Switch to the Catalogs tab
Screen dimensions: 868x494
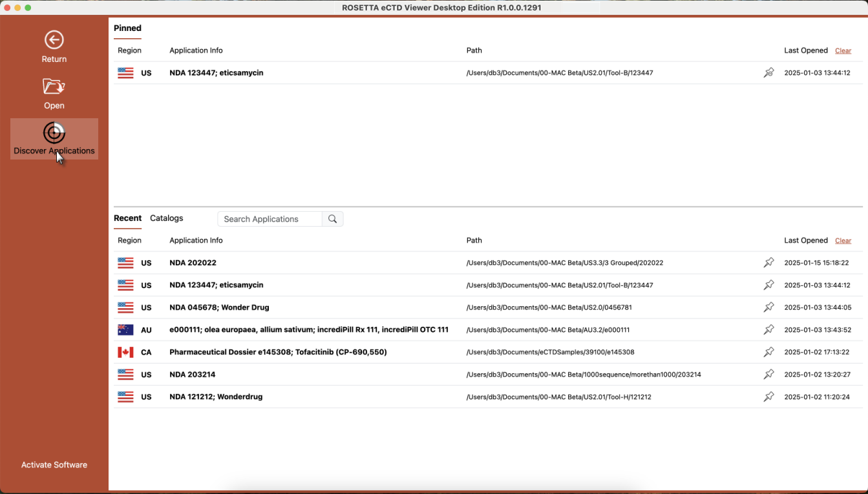(x=167, y=218)
